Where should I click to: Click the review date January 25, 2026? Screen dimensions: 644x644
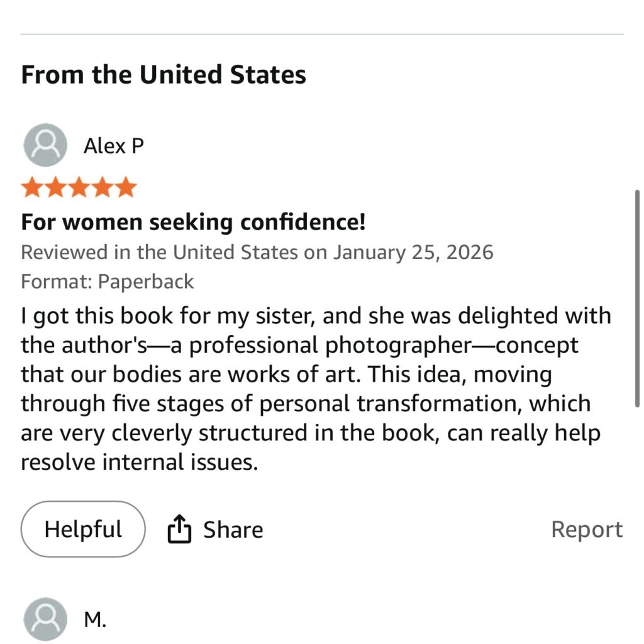click(x=413, y=252)
